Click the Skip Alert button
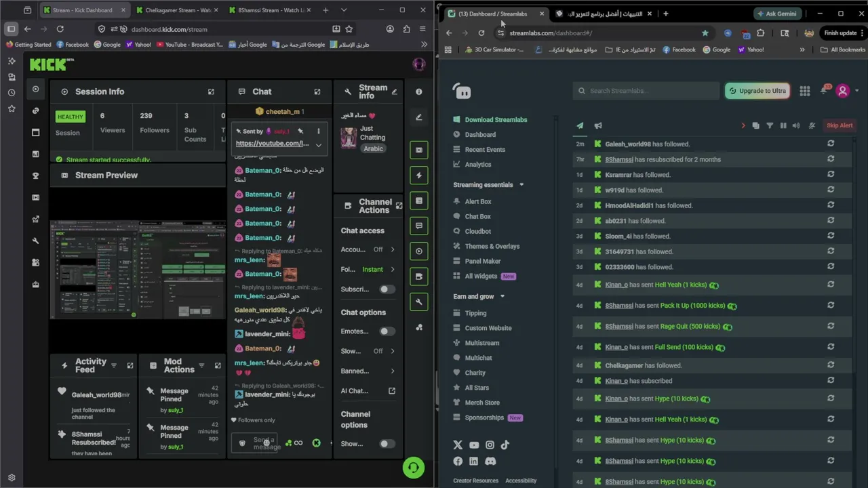The image size is (868, 488). 840,125
